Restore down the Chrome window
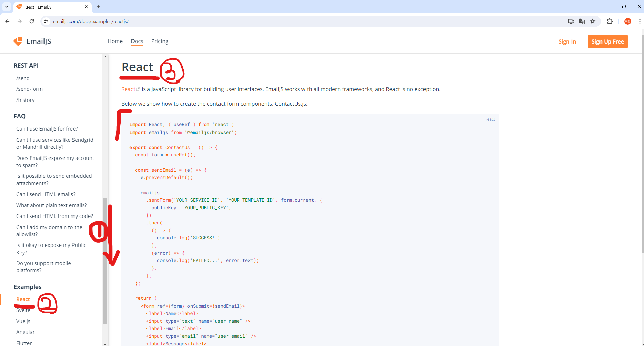This screenshot has height=346, width=644. coord(624,7)
